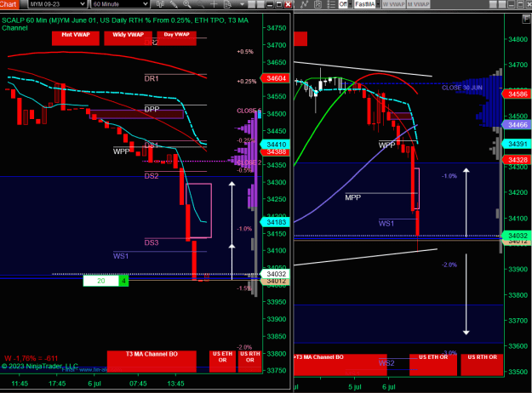The image size is (532, 393).
Task: Open the strategies icon in right chart toolbar
Action: point(317,4)
